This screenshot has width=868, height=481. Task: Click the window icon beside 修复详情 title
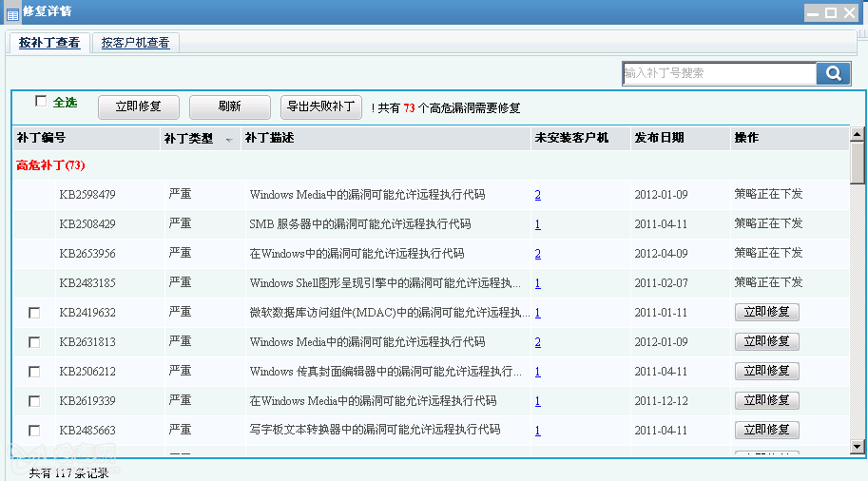click(12, 13)
